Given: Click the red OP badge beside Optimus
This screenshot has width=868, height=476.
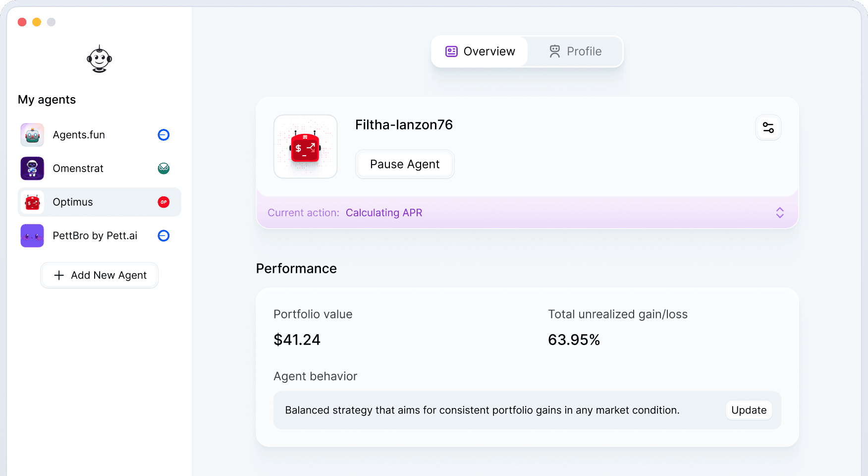Looking at the screenshot, I should click(163, 202).
